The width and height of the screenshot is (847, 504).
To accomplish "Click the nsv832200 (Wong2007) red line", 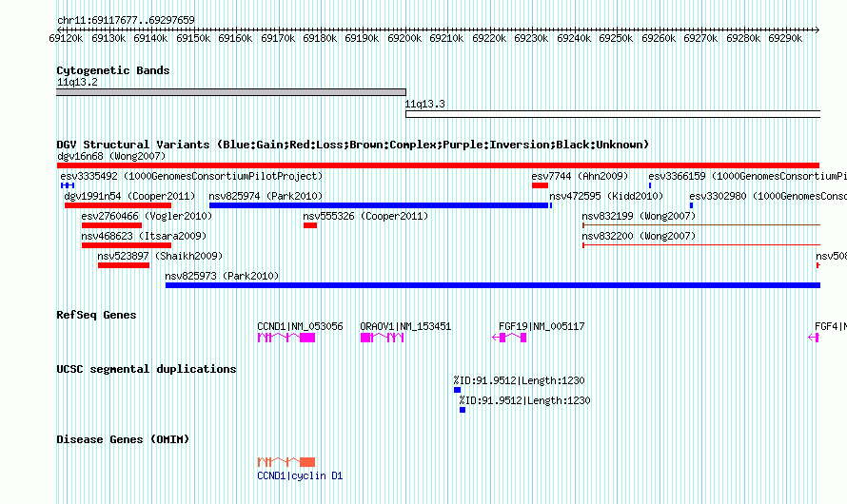I will click(x=701, y=245).
